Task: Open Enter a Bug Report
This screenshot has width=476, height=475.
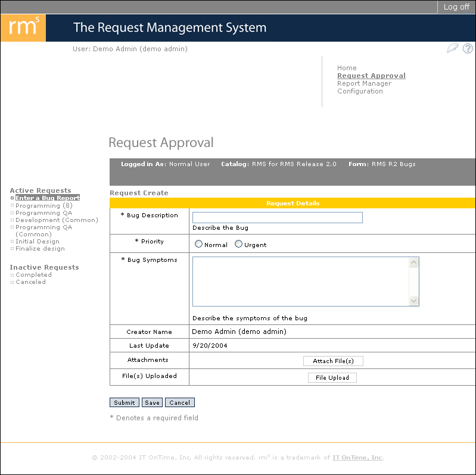Action: [x=48, y=198]
